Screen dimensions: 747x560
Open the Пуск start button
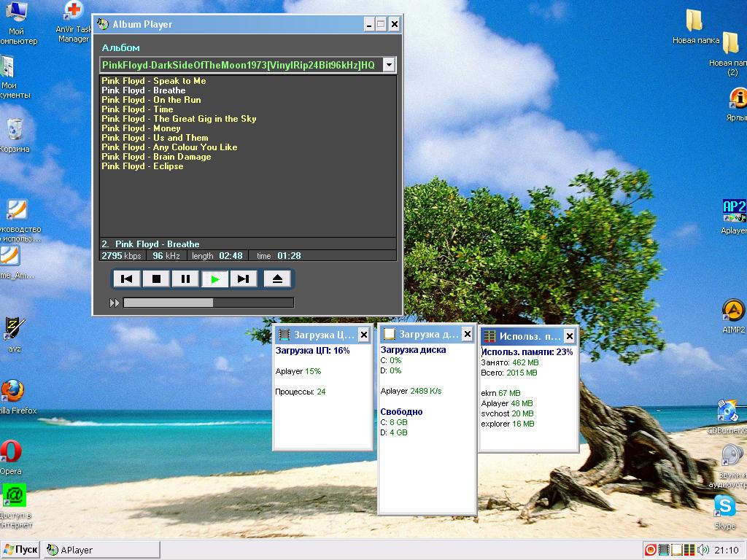pyautogui.click(x=20, y=550)
